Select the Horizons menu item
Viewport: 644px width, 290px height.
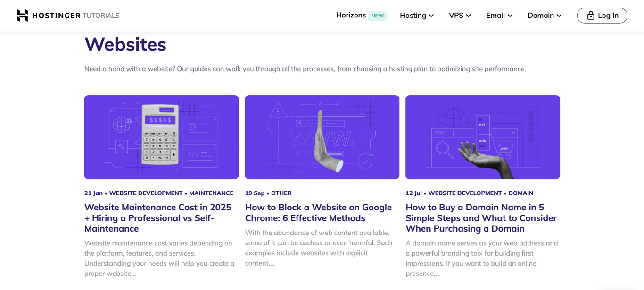click(x=351, y=15)
